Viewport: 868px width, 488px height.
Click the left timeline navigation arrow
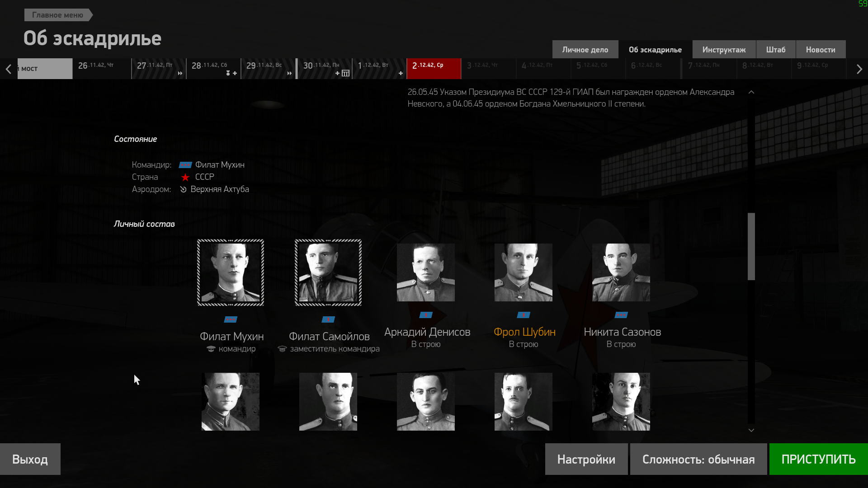coord(8,69)
